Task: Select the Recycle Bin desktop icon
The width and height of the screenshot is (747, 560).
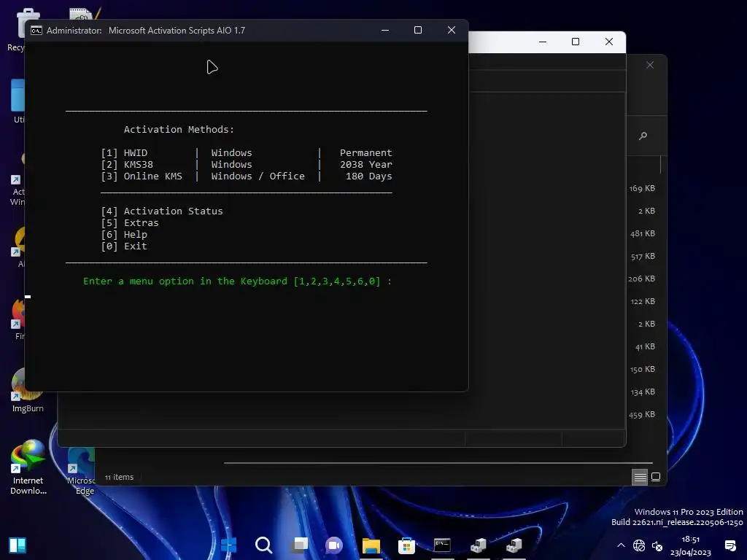Action: (18, 29)
